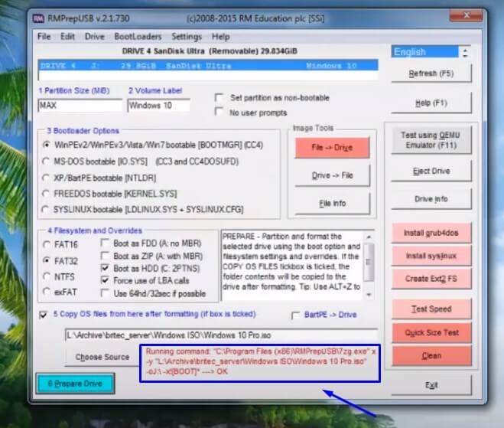Screen dimensions: 504x428
Task: Tick Boot as FDD (A: no MBR)
Action: point(105,243)
